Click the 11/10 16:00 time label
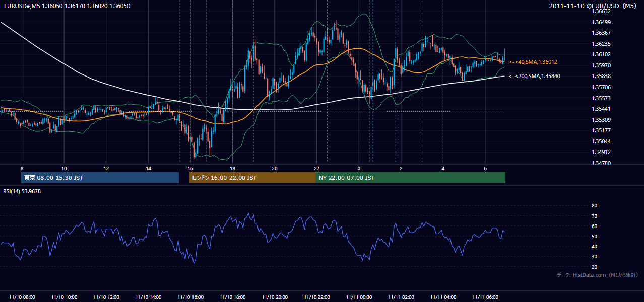 click(190, 297)
